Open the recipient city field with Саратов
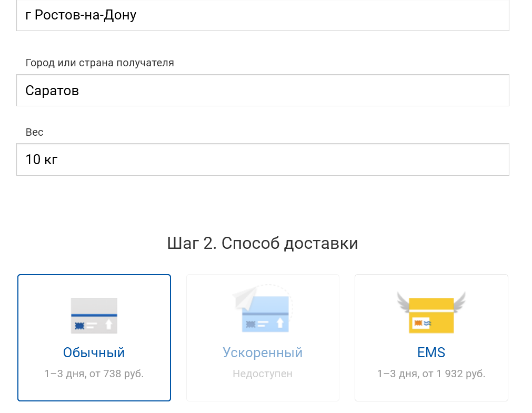 pyautogui.click(x=263, y=90)
